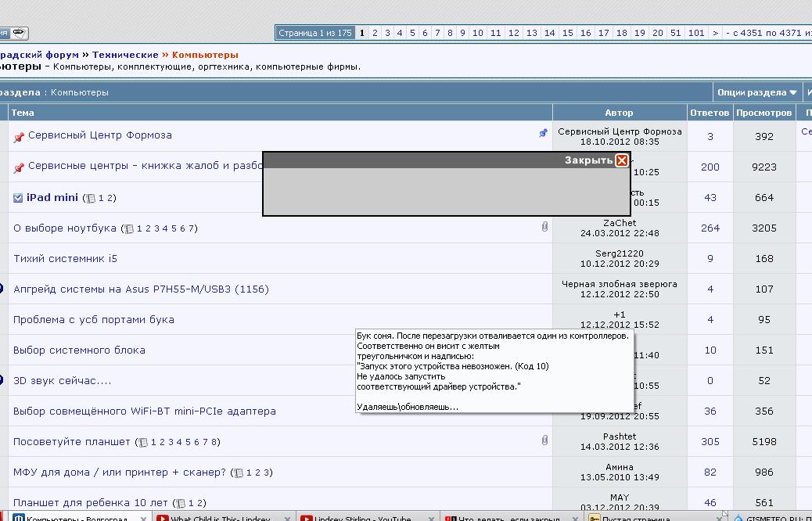Click paperclip attachment icon in Посоветуйте планшет row
The width and height of the screenshot is (812, 521).
(x=544, y=440)
